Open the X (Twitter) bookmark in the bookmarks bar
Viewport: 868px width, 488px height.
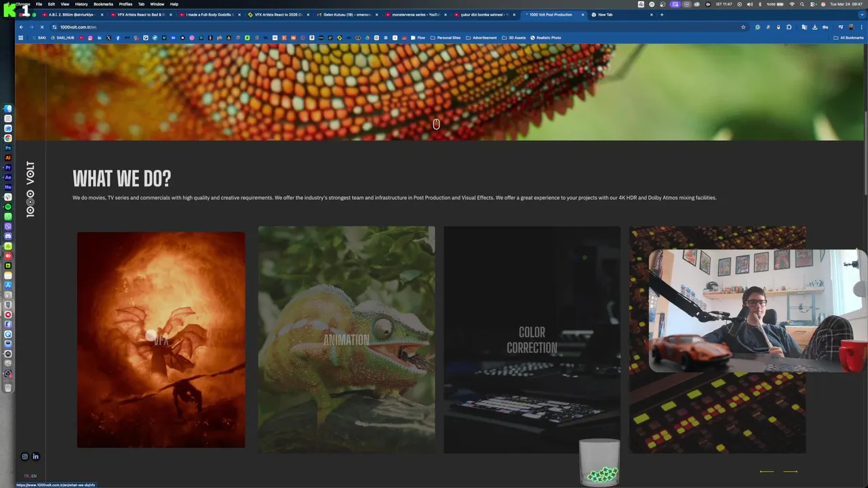108,38
